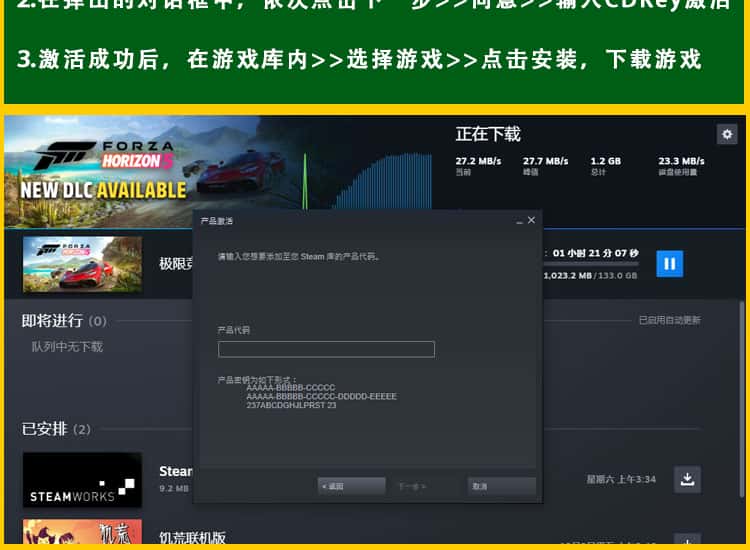This screenshot has width=750, height=550.
Task: Click the '1.2 GB' total value
Action: click(x=606, y=161)
